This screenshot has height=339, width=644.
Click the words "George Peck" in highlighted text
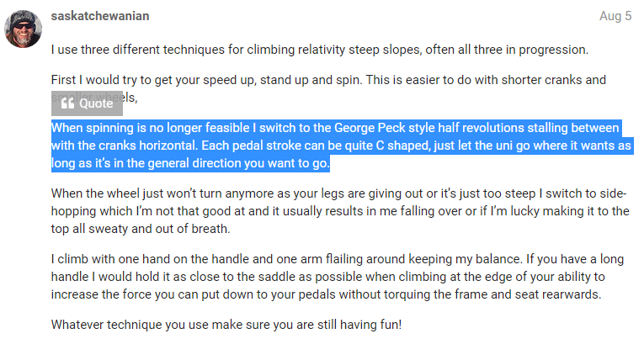[x=368, y=130]
